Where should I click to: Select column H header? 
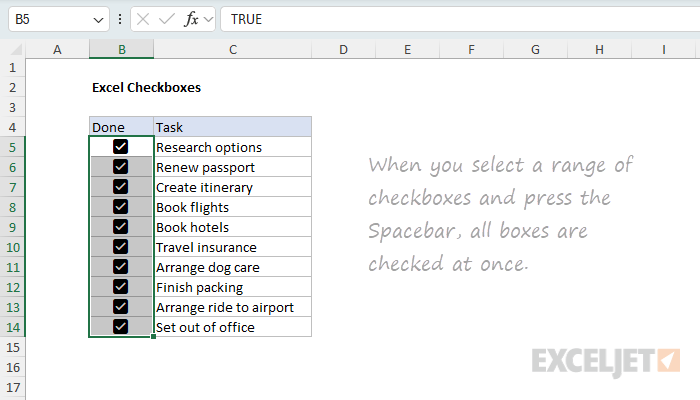point(600,49)
